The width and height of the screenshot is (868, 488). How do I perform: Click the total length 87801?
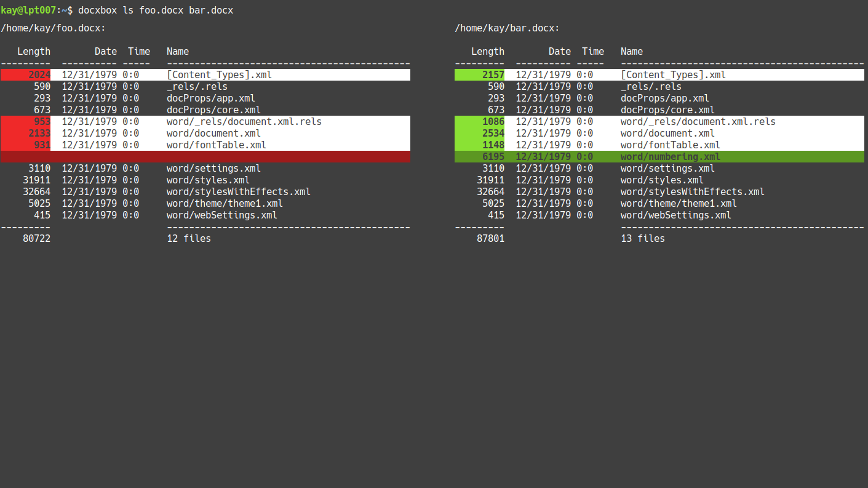(x=491, y=239)
